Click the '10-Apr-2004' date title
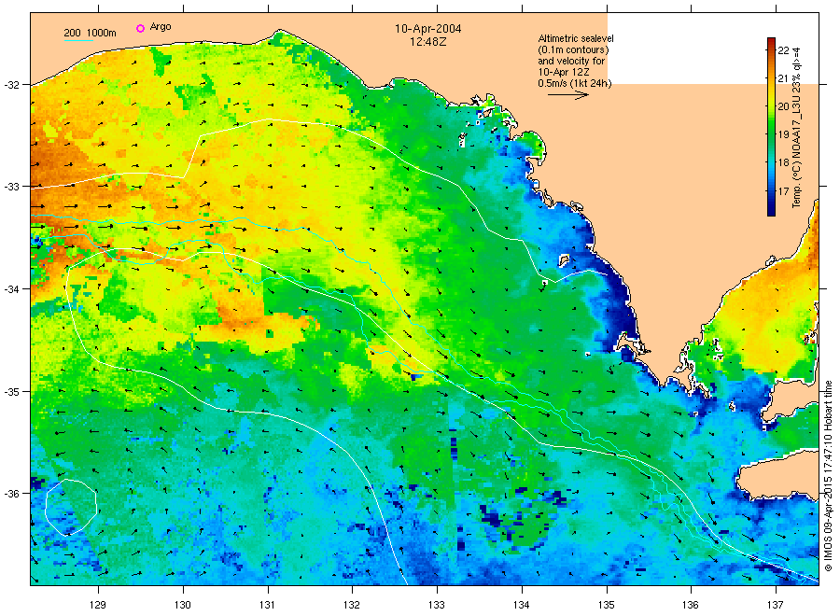The height and width of the screenshot is (616, 840). [428, 29]
